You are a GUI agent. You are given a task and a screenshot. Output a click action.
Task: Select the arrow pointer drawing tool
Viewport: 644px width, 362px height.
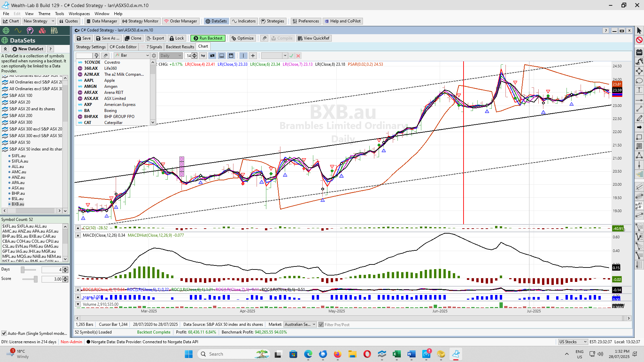click(x=639, y=31)
